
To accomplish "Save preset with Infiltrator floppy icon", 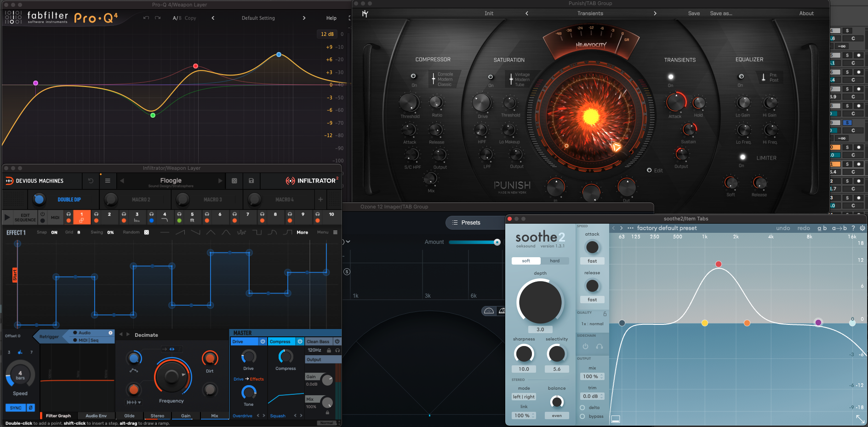I will coord(251,181).
